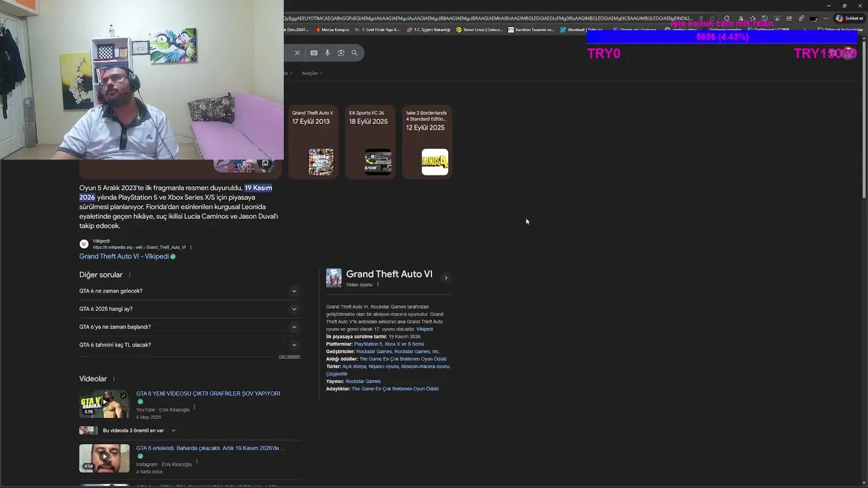868x488 pixels.
Task: Open the Vikipedi link in the description
Action: [x=425, y=329]
